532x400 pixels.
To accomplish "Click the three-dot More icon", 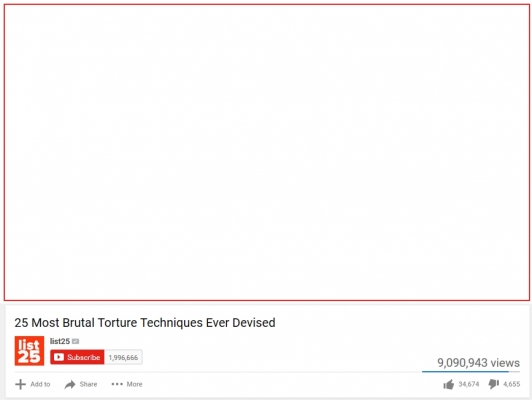I will (x=117, y=384).
